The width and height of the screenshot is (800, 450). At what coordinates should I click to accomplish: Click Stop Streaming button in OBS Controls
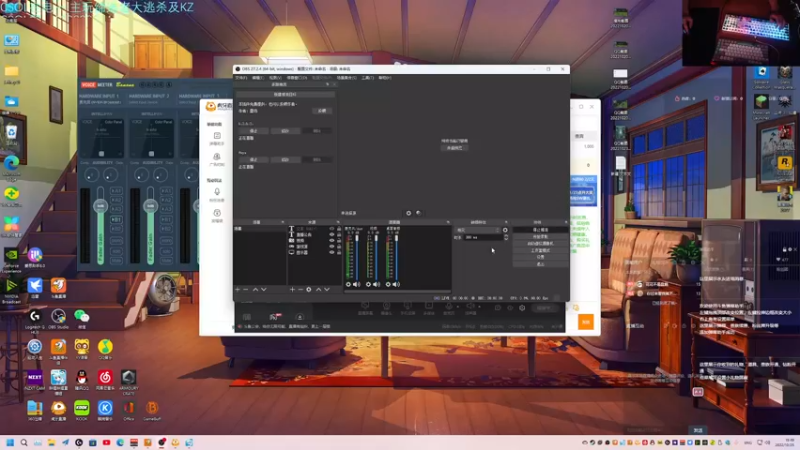click(x=540, y=230)
